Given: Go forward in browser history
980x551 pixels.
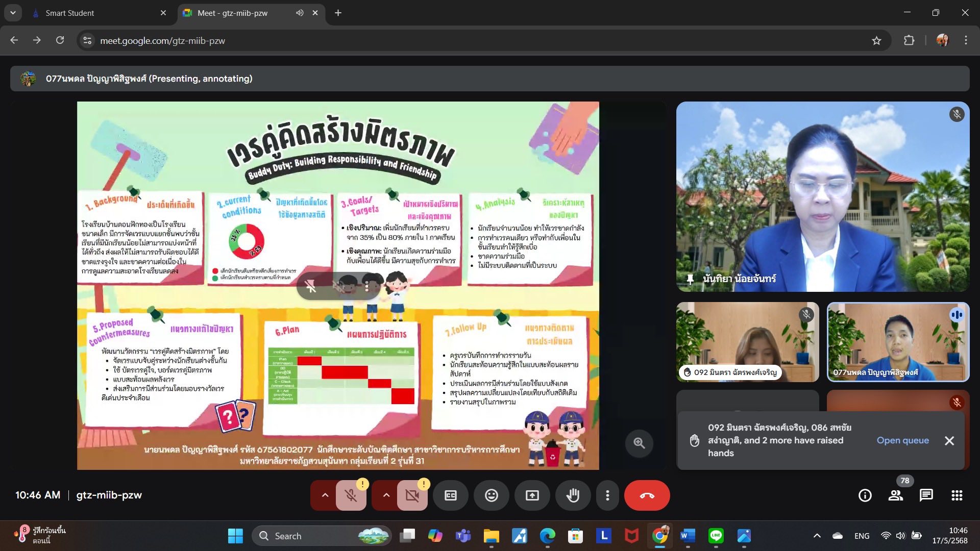Looking at the screenshot, I should click(x=37, y=40).
